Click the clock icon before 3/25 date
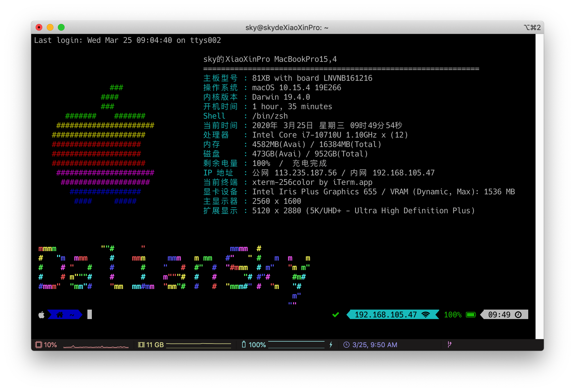The width and height of the screenshot is (575, 392). click(347, 345)
